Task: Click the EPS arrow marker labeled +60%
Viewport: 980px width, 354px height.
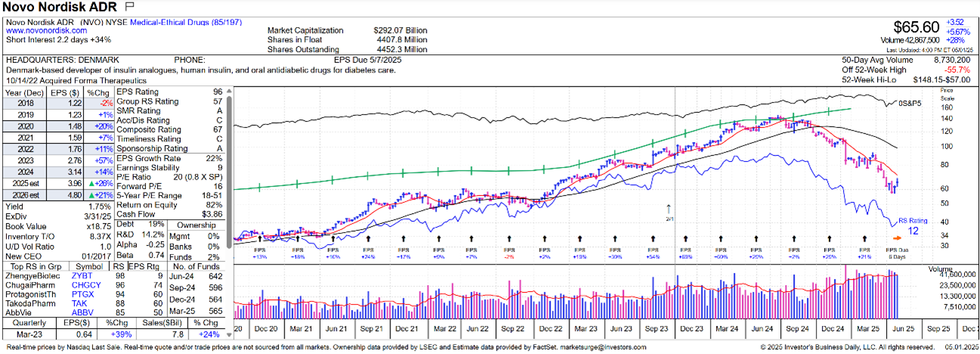Action: [x=721, y=238]
